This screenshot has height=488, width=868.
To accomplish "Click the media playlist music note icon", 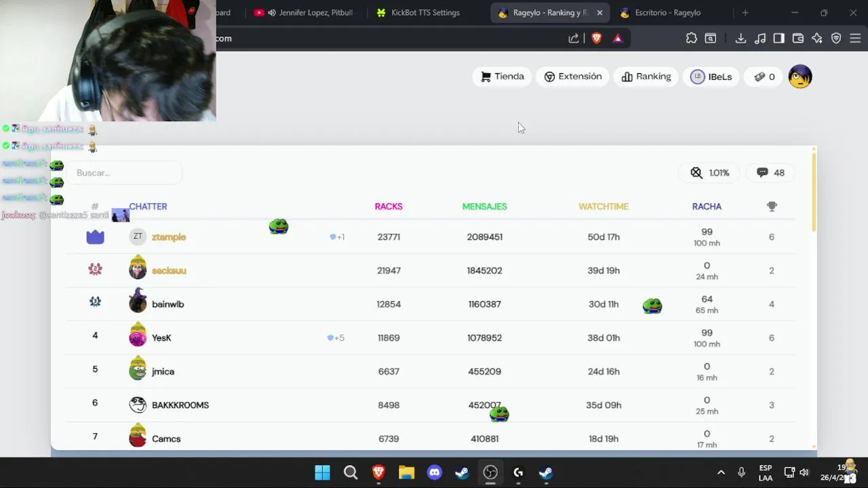I will (760, 39).
